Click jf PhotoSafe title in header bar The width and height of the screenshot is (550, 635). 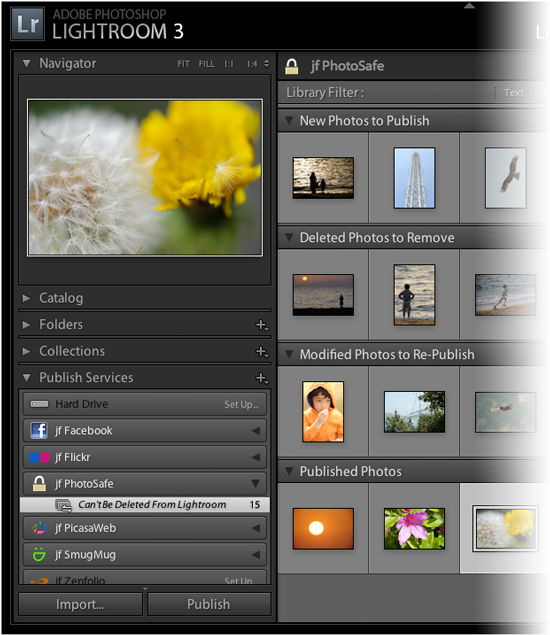(347, 66)
